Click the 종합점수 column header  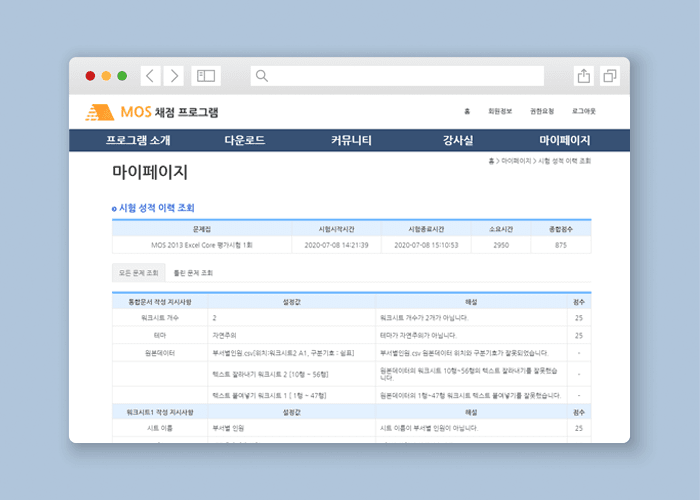pyautogui.click(x=561, y=229)
